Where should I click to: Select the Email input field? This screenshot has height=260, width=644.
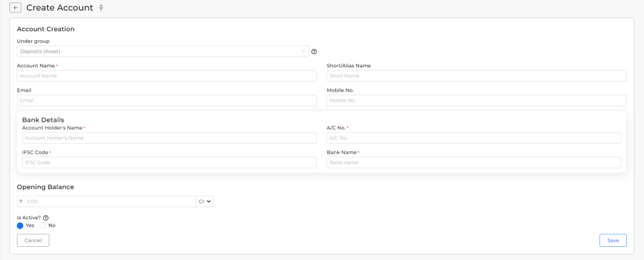167,100
